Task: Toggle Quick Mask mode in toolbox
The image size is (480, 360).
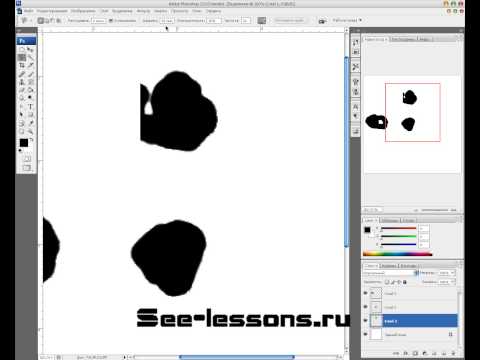Action: (x=27, y=159)
